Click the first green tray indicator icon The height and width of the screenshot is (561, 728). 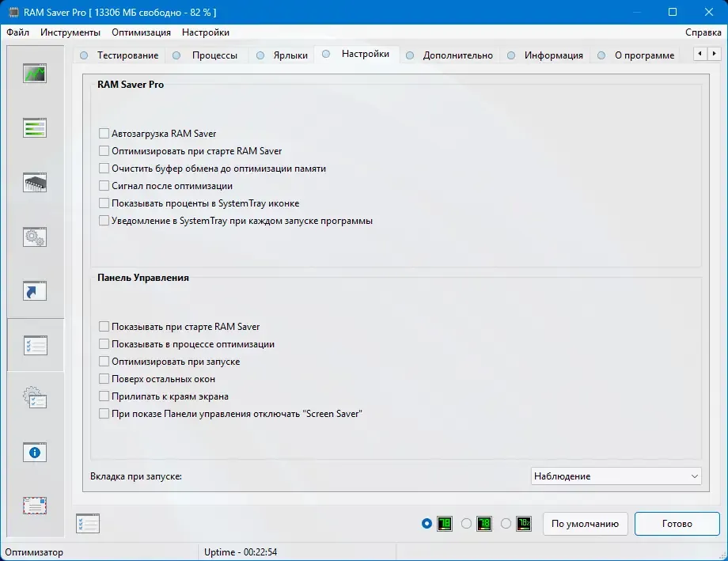point(445,523)
